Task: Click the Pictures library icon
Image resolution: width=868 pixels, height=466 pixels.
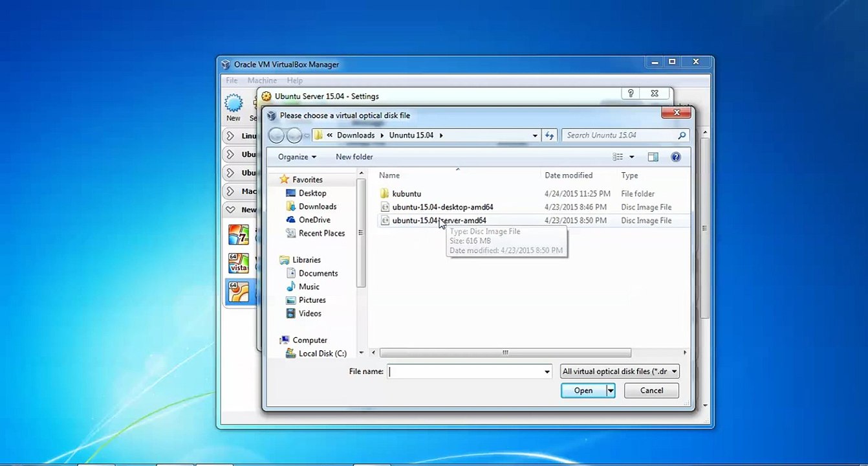Action: pos(290,300)
